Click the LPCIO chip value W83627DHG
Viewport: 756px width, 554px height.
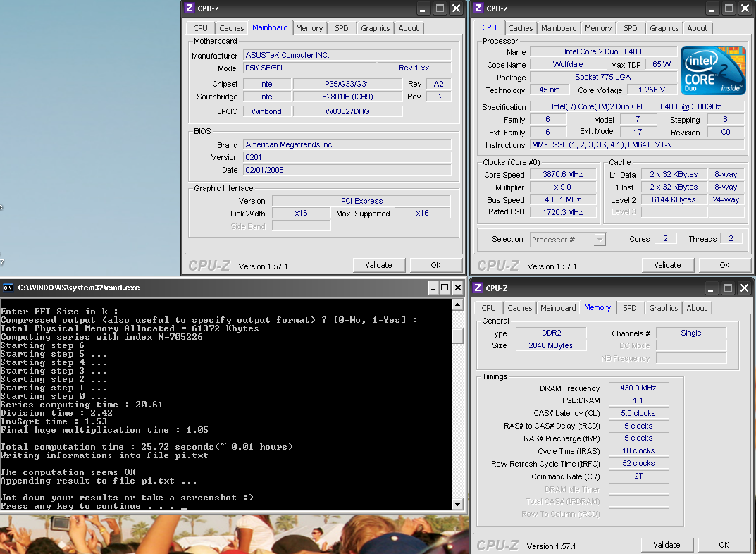(x=347, y=111)
